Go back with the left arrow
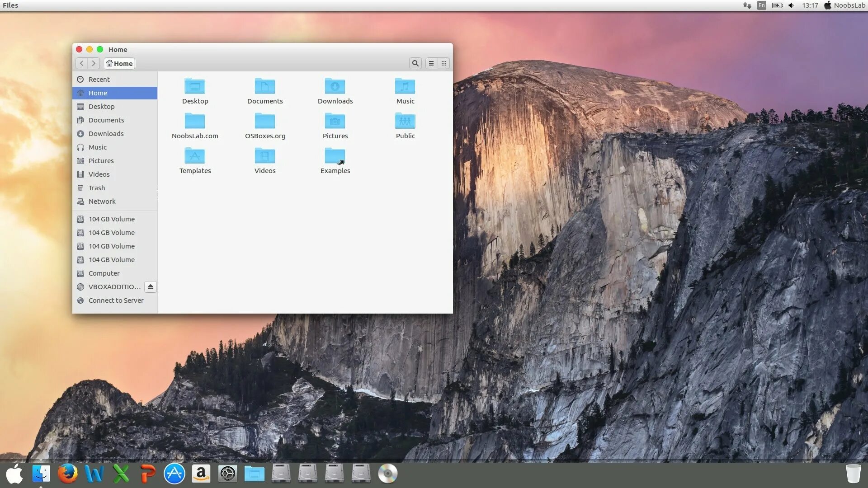This screenshot has width=868, height=488. pos(82,63)
